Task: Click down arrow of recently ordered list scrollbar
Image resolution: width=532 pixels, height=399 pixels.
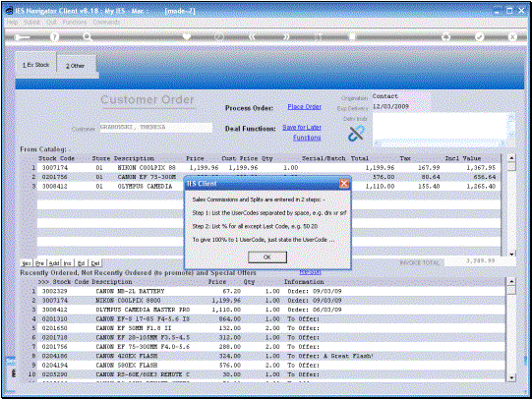Action: [511, 377]
